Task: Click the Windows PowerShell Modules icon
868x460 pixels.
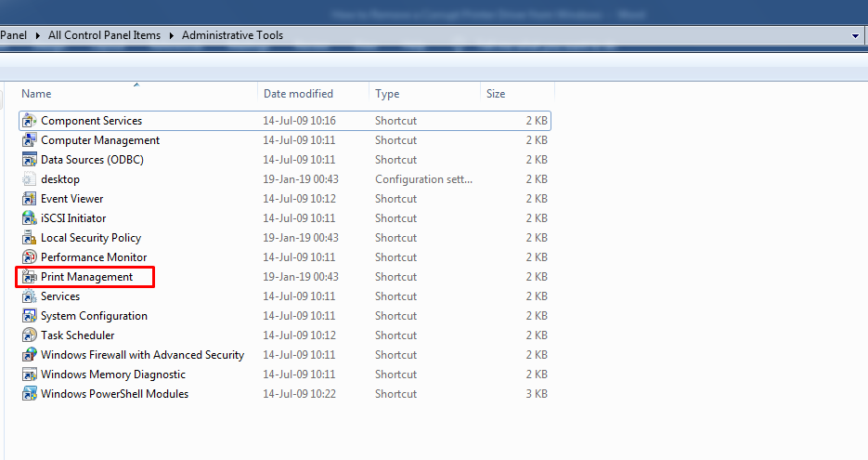Action: click(30, 393)
